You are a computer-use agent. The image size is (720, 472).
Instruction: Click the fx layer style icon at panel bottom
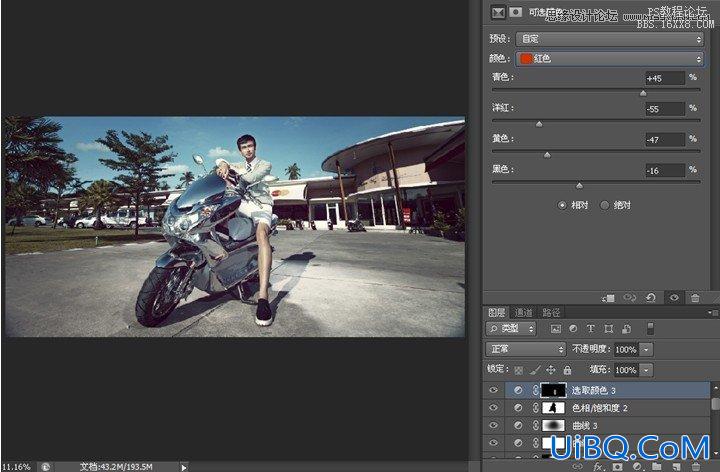(598, 466)
